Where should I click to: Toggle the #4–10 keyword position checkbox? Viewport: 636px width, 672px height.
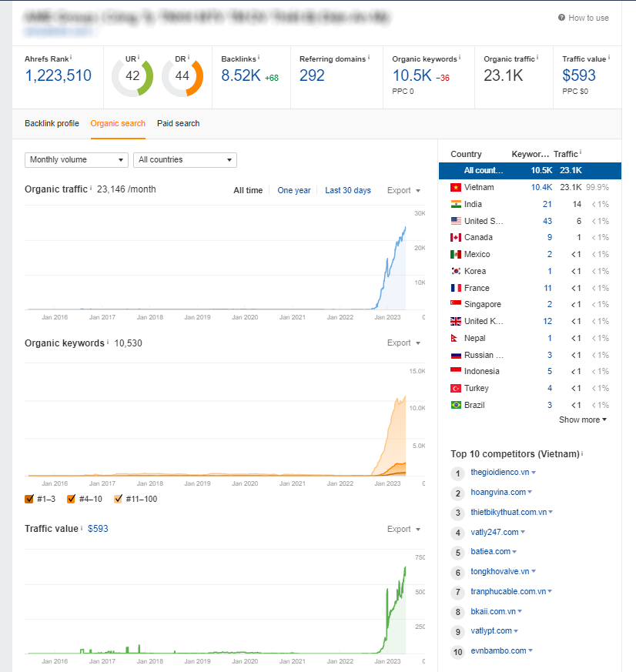72,499
